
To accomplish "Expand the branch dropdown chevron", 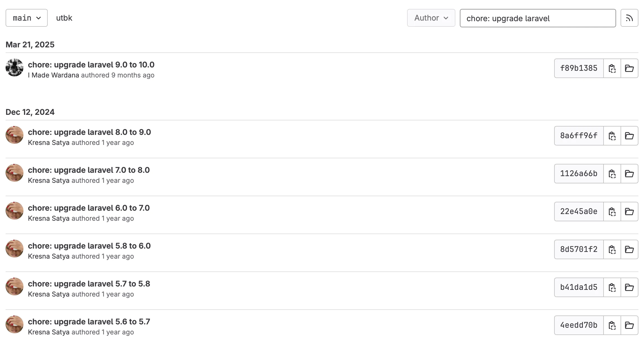I will pos(39,18).
